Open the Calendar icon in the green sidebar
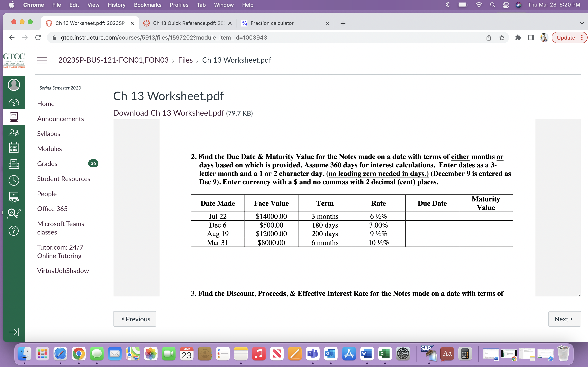The width and height of the screenshot is (588, 367). click(14, 147)
